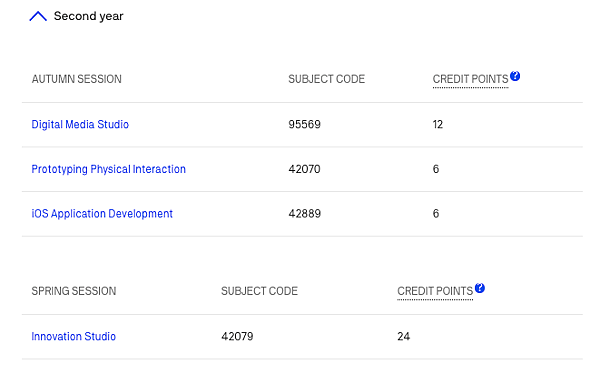The image size is (600, 374).
Task: Open the Prototyping Physical Interaction link
Action: (108, 169)
